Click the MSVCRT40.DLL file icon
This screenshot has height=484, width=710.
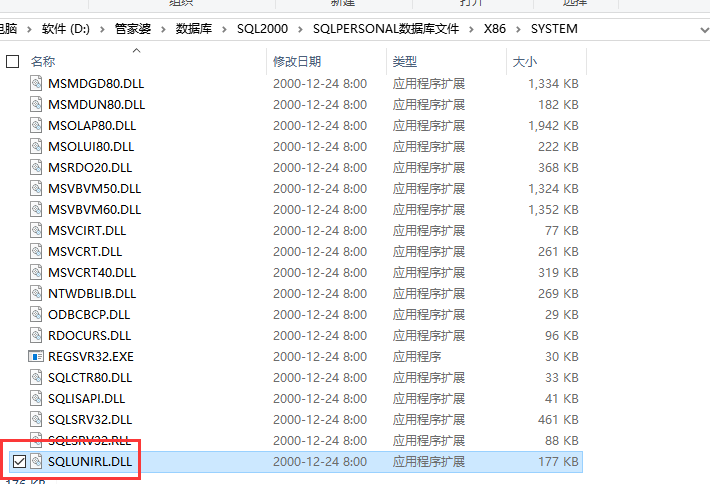36,272
